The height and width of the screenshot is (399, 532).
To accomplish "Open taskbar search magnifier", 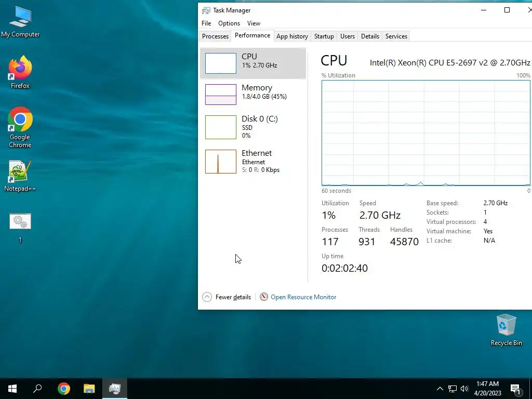I will click(37, 389).
